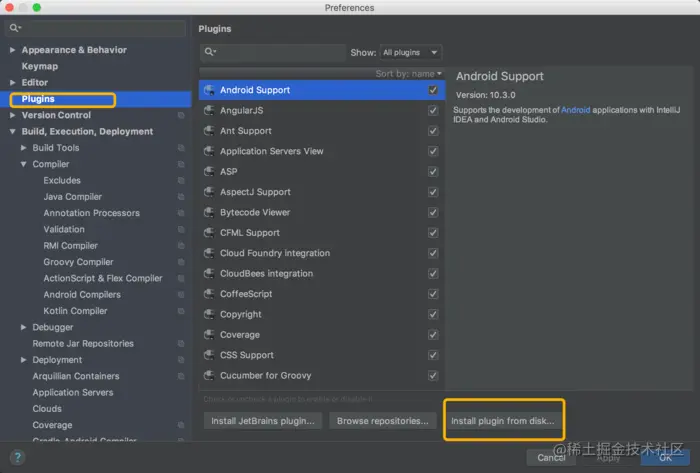
Task: Click Browse repositories button
Action: 383,421
